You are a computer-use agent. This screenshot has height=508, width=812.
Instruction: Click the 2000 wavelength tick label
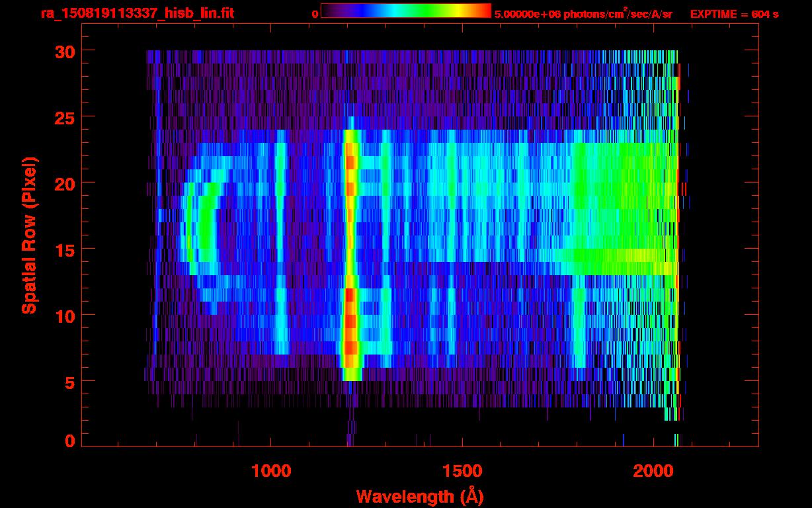[x=653, y=471]
